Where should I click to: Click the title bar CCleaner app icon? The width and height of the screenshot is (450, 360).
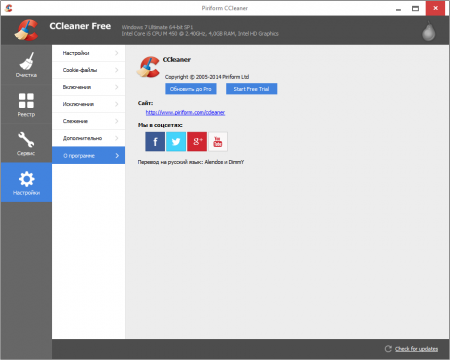[x=9, y=8]
